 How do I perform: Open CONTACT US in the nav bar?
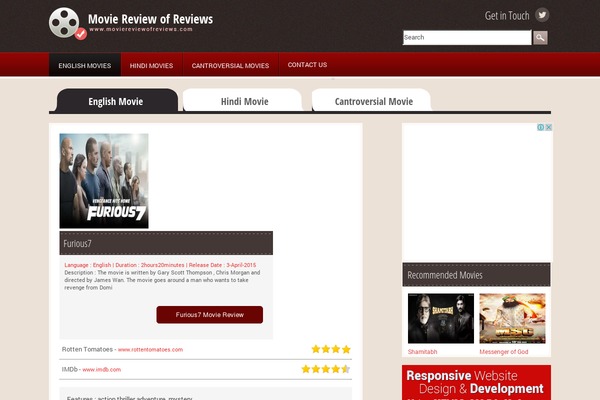pos(307,65)
